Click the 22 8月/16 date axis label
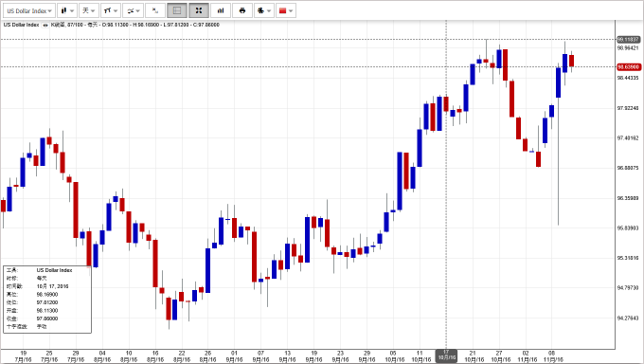This screenshot has width=644, height=364. pos(182,356)
